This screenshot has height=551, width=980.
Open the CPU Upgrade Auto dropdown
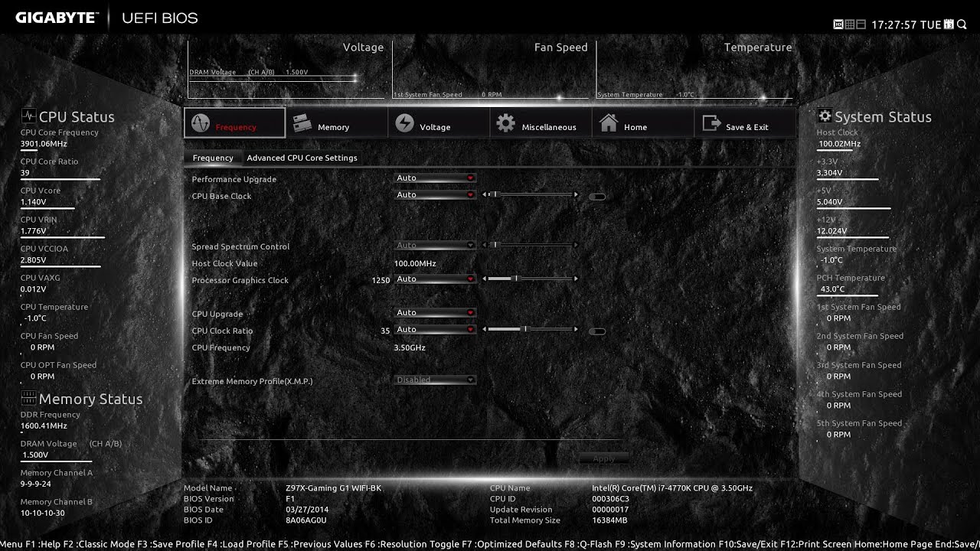435,312
